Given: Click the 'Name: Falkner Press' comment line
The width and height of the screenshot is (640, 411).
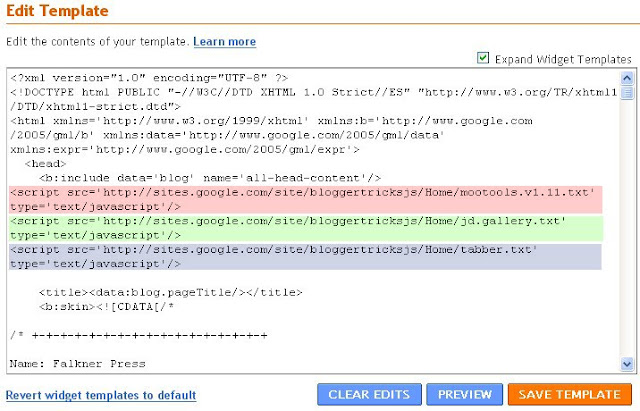Looking at the screenshot, I should 91,363.
